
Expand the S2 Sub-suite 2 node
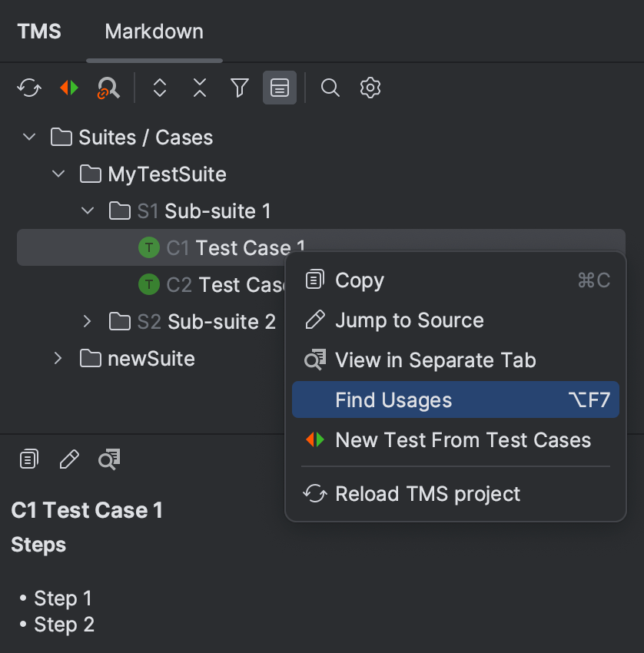pyautogui.click(x=87, y=322)
